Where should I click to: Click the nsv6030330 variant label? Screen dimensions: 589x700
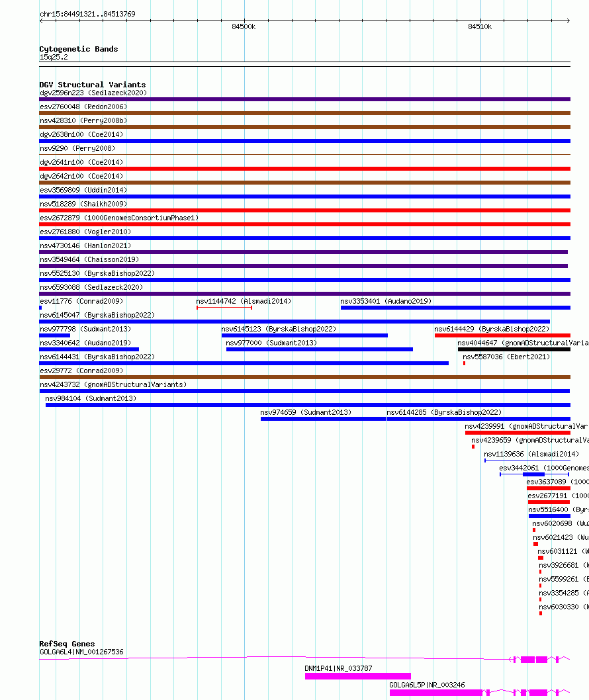point(564,606)
